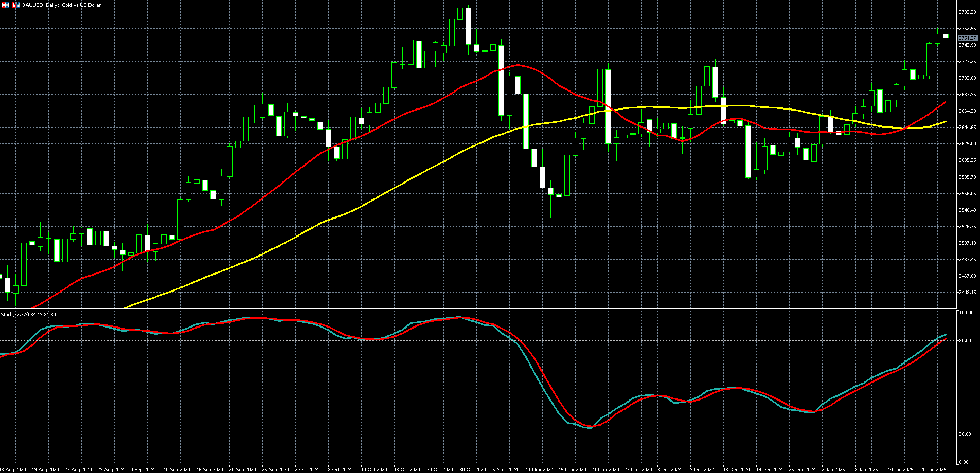Click the 10 Sep 2024 date label
The image size is (980, 473).
coord(177,470)
